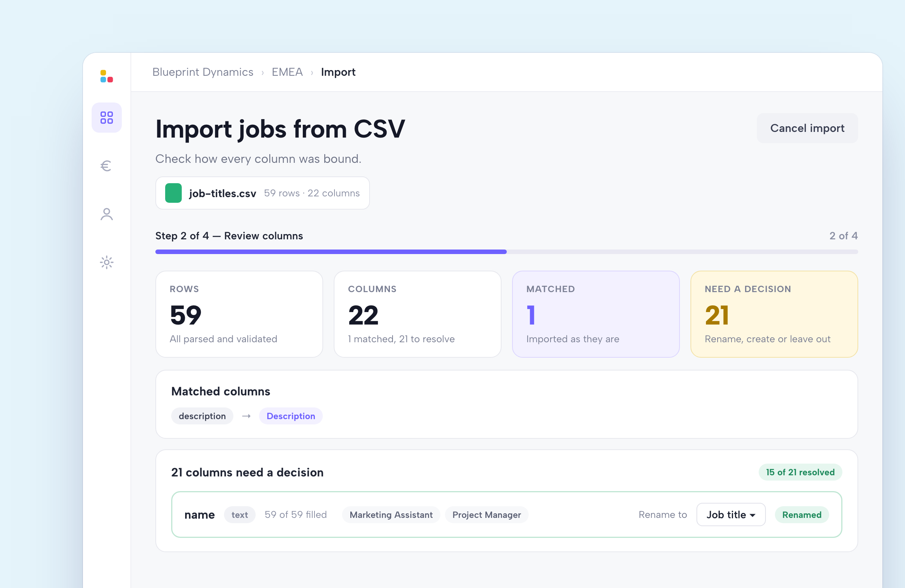905x588 pixels.
Task: Select the Matched 1 summary card
Action: point(595,314)
